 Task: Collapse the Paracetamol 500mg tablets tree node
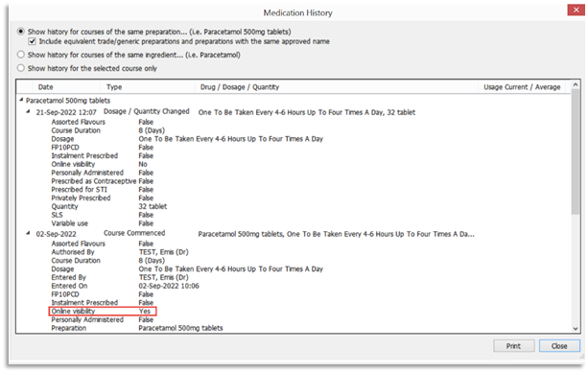(21, 100)
